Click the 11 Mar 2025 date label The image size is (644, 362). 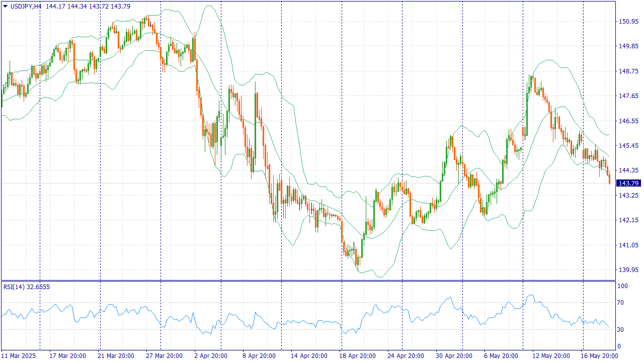click(x=19, y=356)
